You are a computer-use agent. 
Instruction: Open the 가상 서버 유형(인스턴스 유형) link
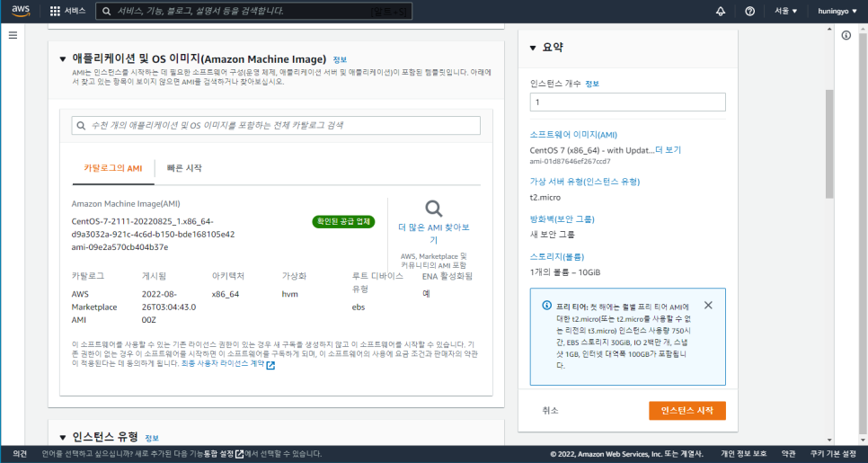[585, 182]
